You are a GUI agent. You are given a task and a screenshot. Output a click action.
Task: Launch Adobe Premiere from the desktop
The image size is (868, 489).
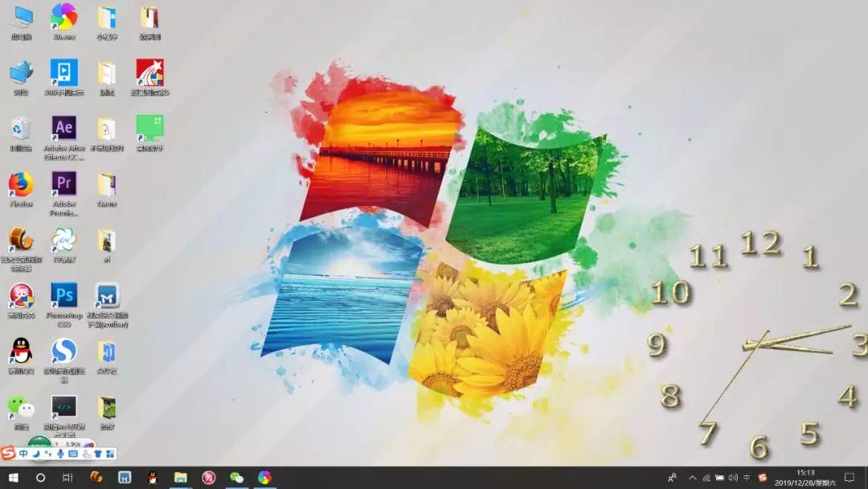tap(63, 184)
